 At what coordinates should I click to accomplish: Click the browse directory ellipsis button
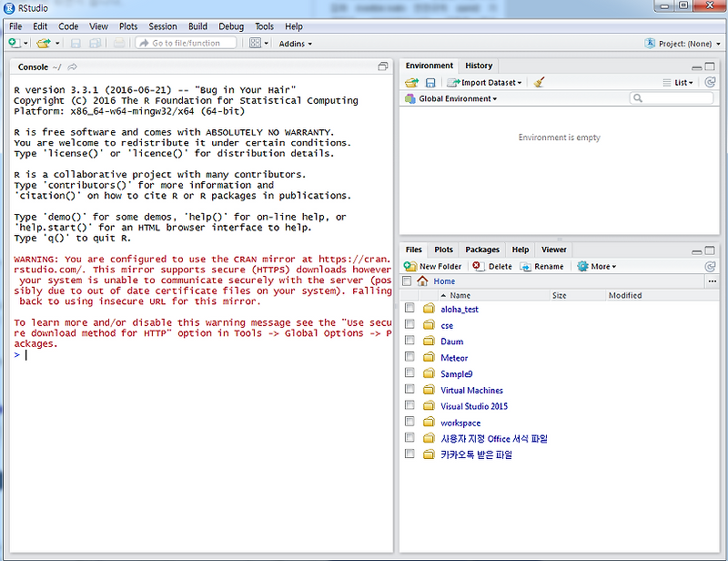click(x=713, y=281)
